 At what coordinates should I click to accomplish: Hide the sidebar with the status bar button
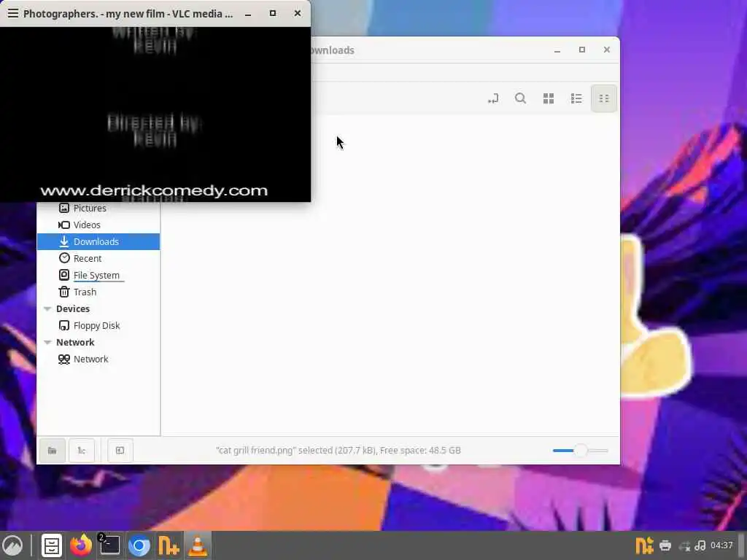pyautogui.click(x=120, y=451)
